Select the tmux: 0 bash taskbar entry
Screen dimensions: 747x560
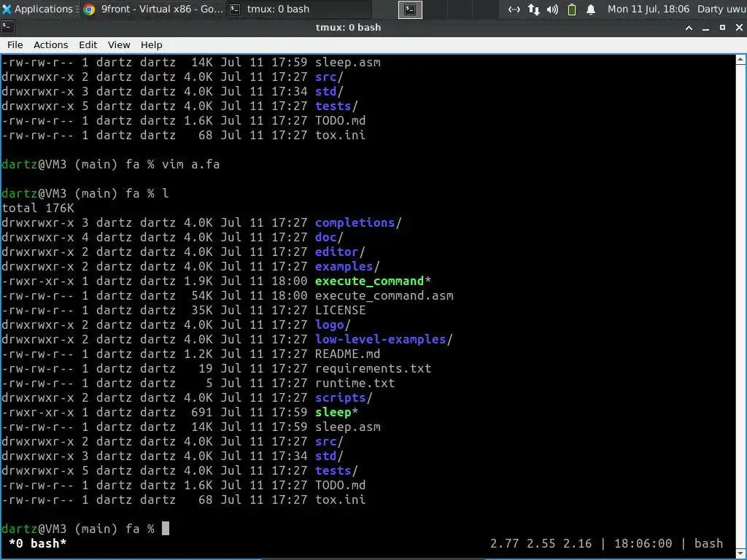pos(298,9)
